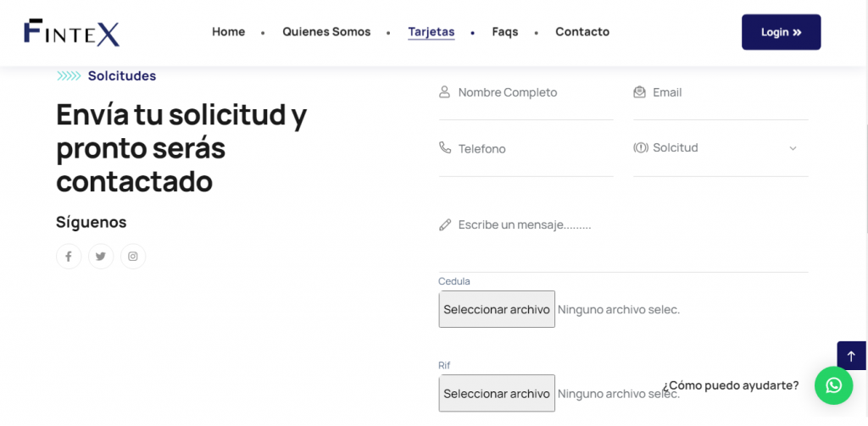Go to Home menu item

pos(228,32)
